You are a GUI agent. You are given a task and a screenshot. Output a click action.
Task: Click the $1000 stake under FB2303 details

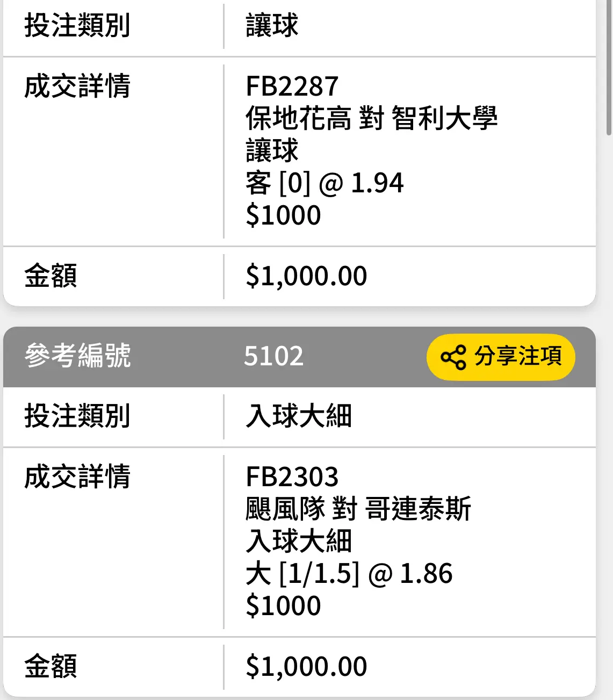click(x=283, y=605)
